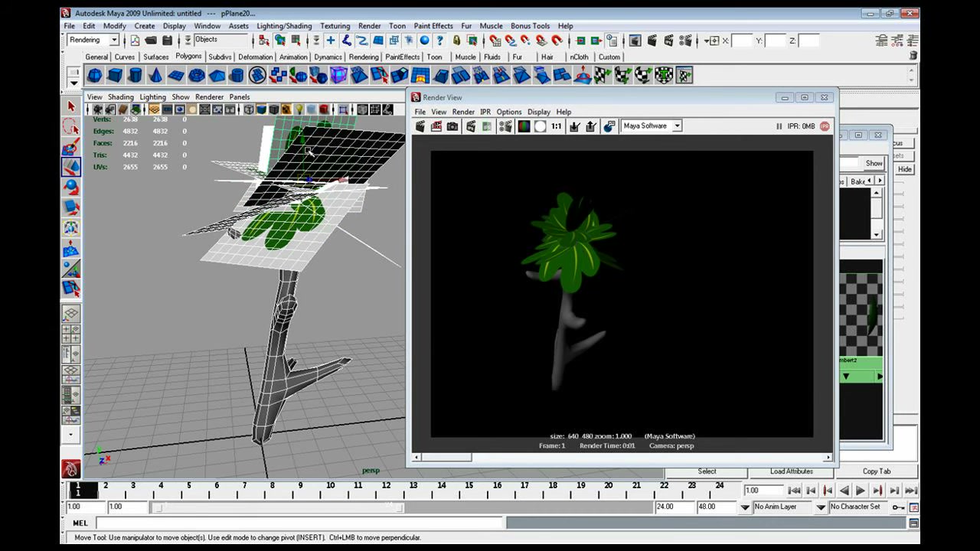
Task: Remove the kept image in Render View
Action: point(591,126)
